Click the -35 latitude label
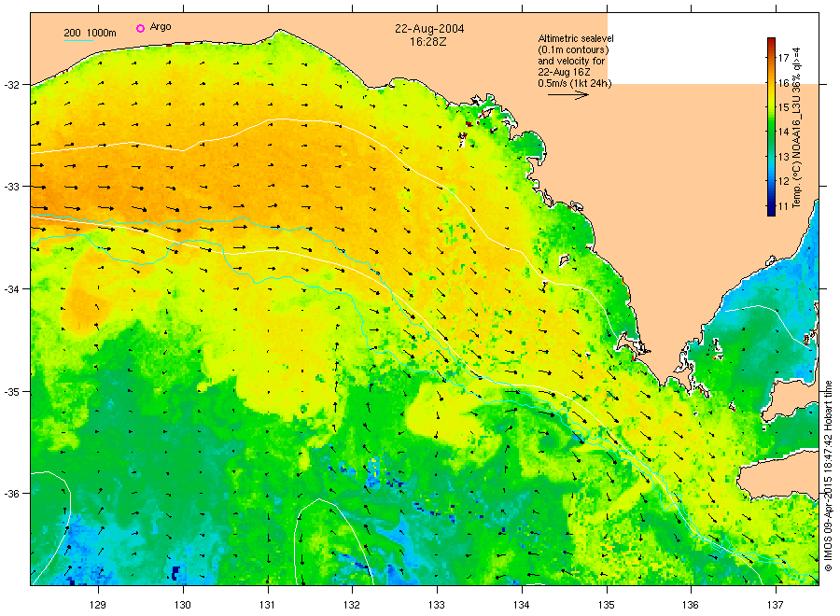 pyautogui.click(x=11, y=392)
